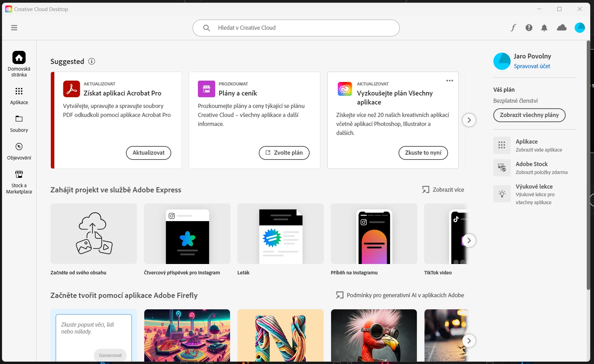Open Čtvercový příspěvek pro Instagram template
The height and width of the screenshot is (364, 594).
[x=187, y=234]
